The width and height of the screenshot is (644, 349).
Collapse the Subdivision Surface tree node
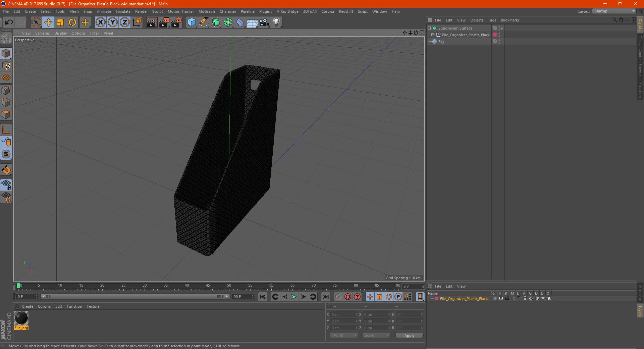[429, 28]
